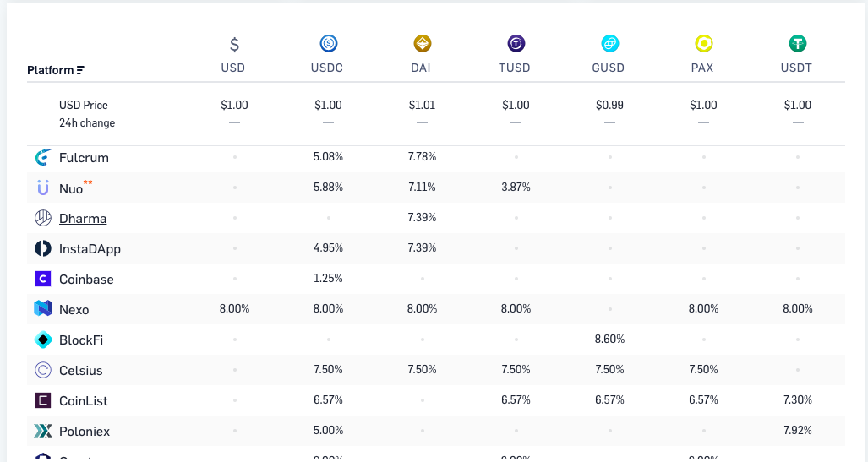Click InstaDApp USDC rate 4.95%
This screenshot has width=868, height=462.
coord(328,247)
